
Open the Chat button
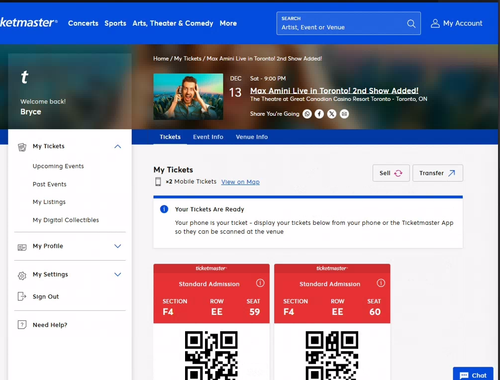pyautogui.click(x=473, y=375)
